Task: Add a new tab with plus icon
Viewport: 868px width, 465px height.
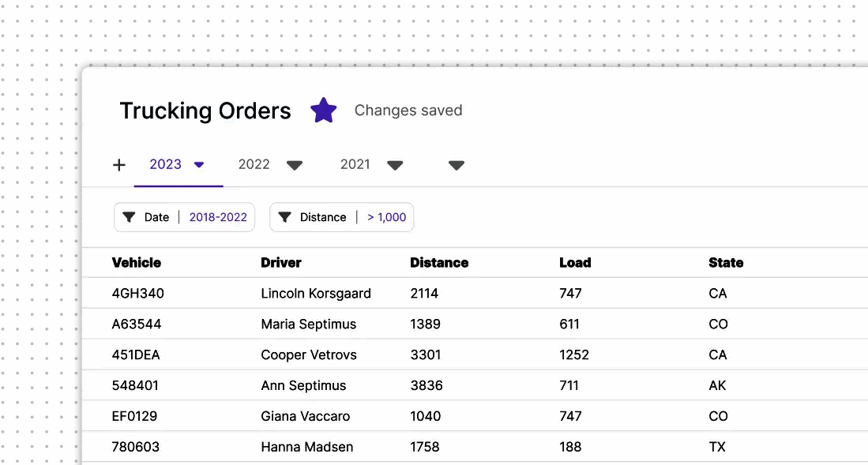Action: (119, 165)
